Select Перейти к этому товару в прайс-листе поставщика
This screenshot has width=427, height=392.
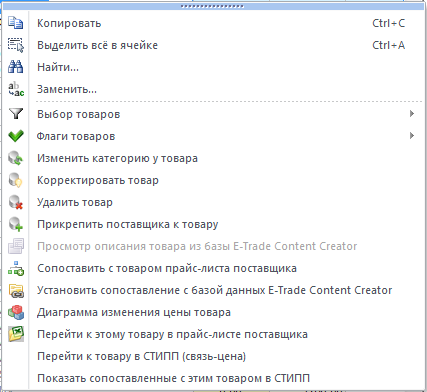[x=214, y=334]
